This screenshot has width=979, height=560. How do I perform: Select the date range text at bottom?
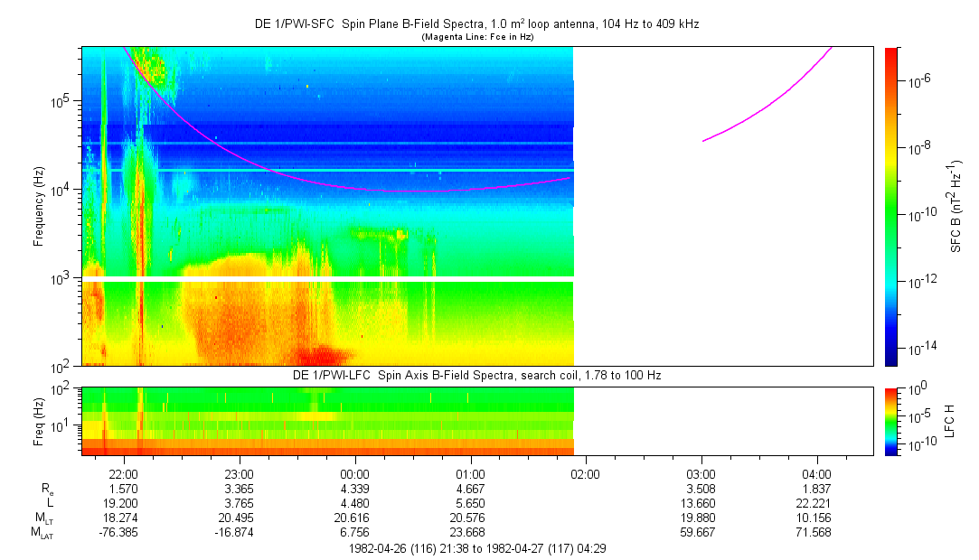(476, 547)
